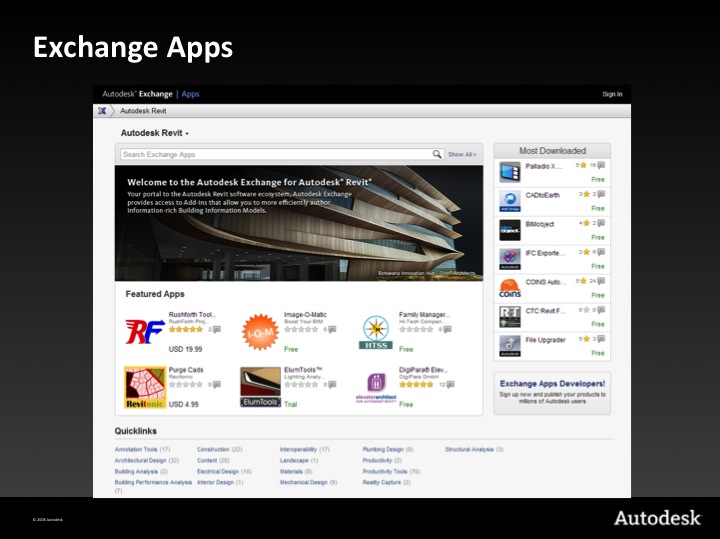Click the star rating on RushForth Tools
The width and height of the screenshot is (720, 539).
coord(186,329)
